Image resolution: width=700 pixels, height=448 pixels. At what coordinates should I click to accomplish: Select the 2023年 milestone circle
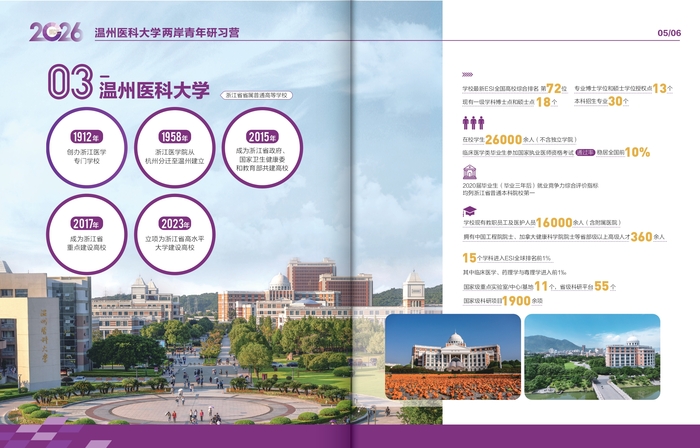[175, 234]
